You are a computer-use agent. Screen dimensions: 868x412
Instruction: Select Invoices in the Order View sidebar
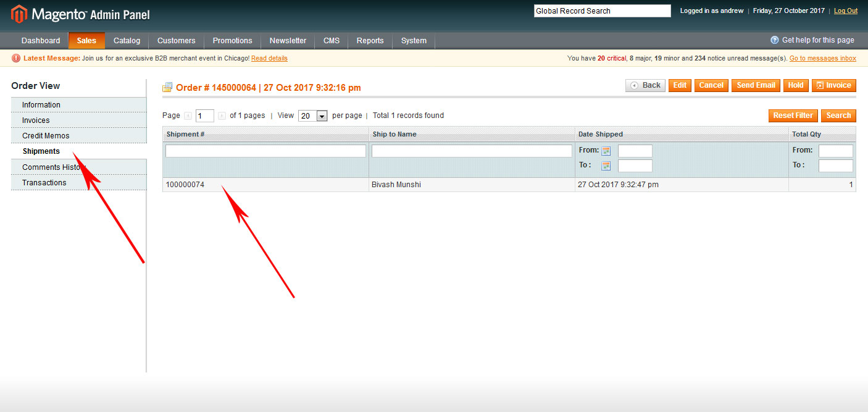click(37, 120)
